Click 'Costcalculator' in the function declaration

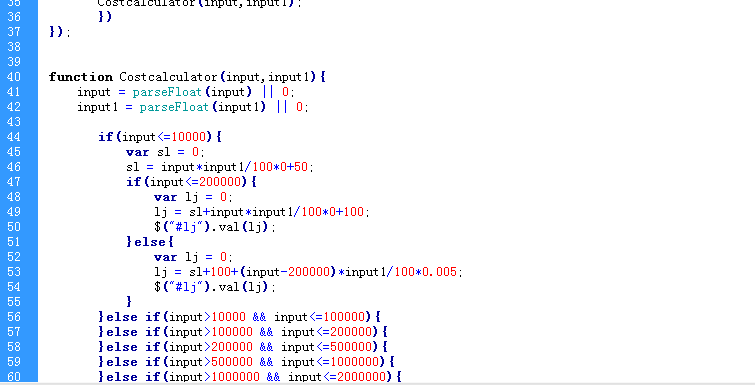point(168,77)
